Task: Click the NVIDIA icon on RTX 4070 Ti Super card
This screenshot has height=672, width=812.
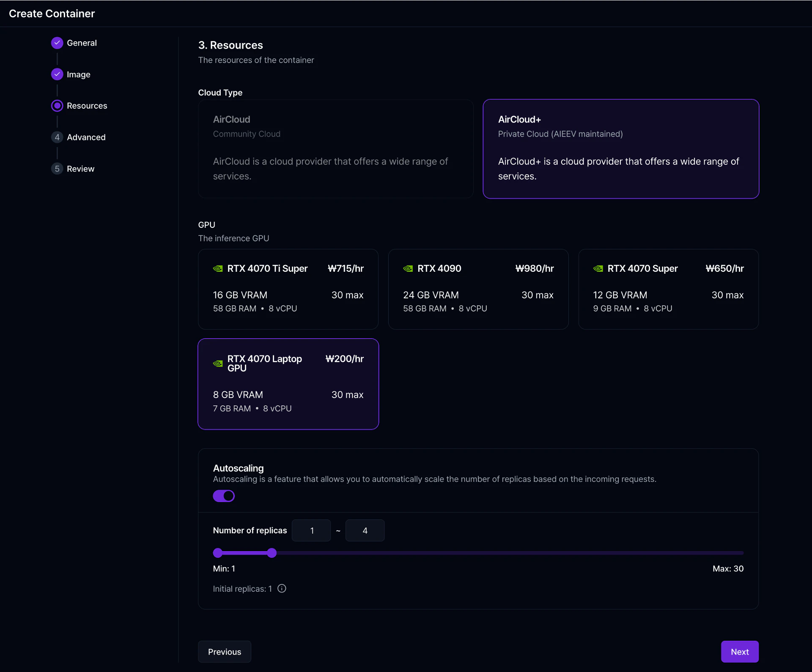Action: click(217, 268)
